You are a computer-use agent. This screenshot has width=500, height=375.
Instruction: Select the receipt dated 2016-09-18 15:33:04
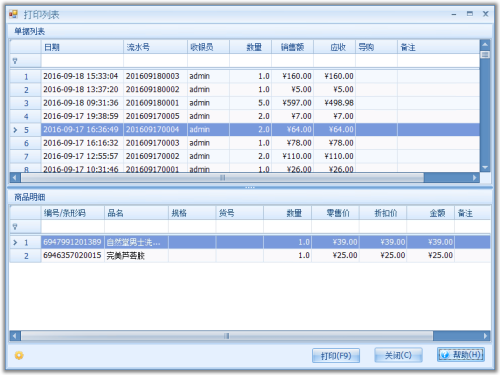pos(245,76)
